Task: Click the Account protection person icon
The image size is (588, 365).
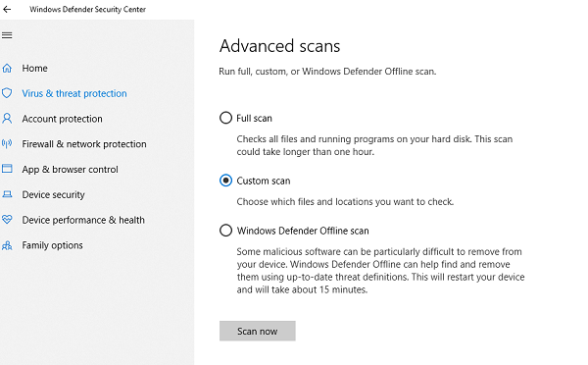Action: 7,119
